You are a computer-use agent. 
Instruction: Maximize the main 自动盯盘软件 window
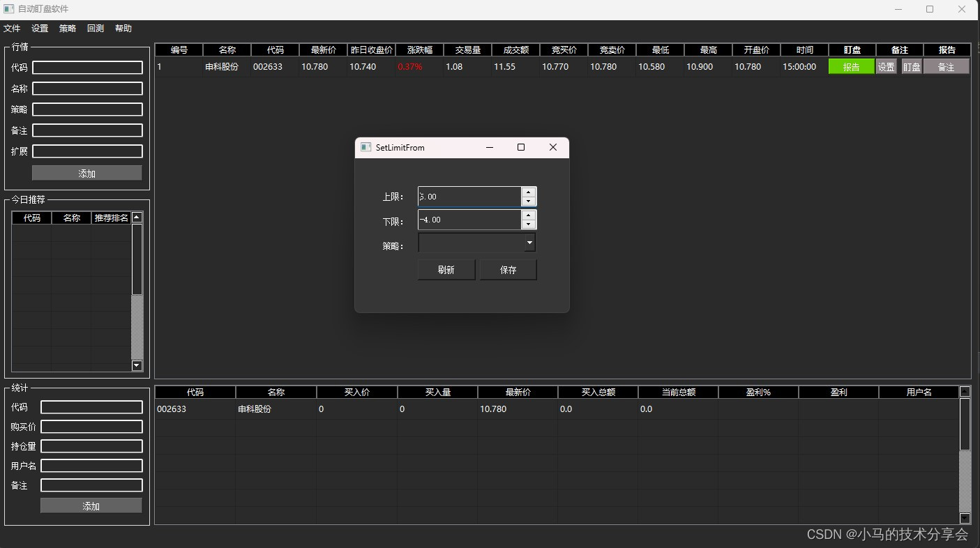(930, 9)
